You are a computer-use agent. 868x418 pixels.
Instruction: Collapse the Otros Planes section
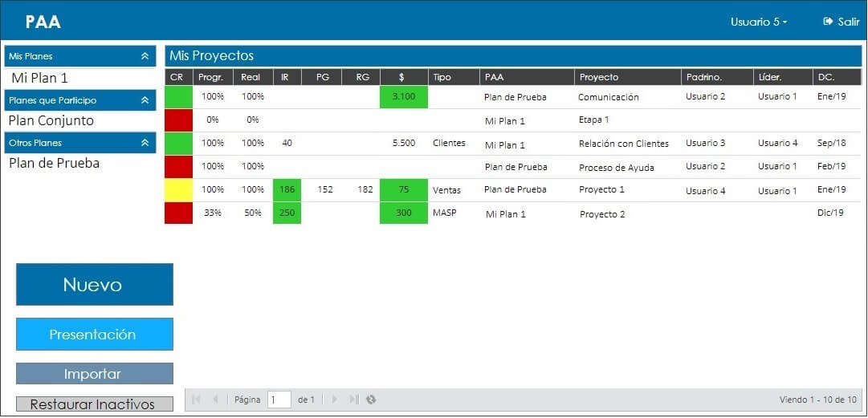tap(145, 143)
